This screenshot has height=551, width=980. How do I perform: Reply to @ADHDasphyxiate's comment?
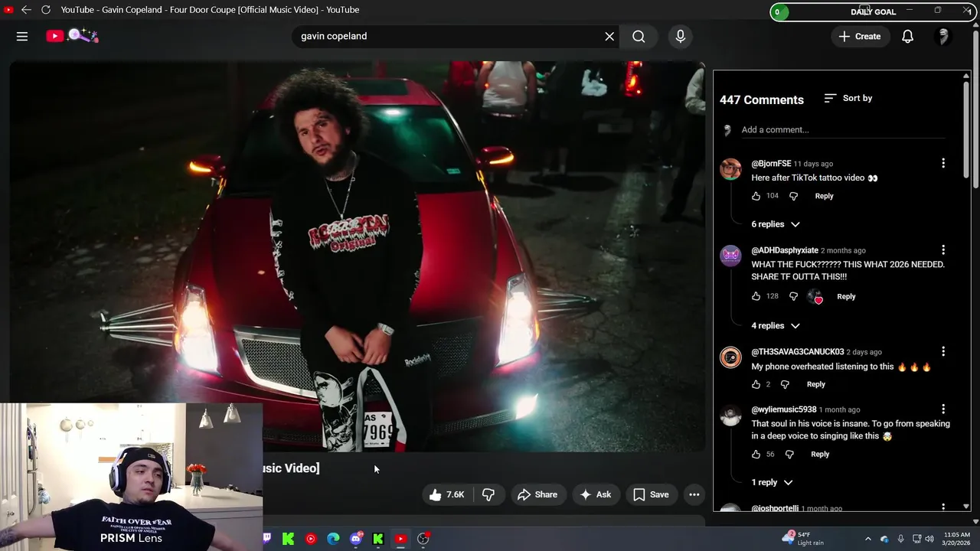(846, 296)
